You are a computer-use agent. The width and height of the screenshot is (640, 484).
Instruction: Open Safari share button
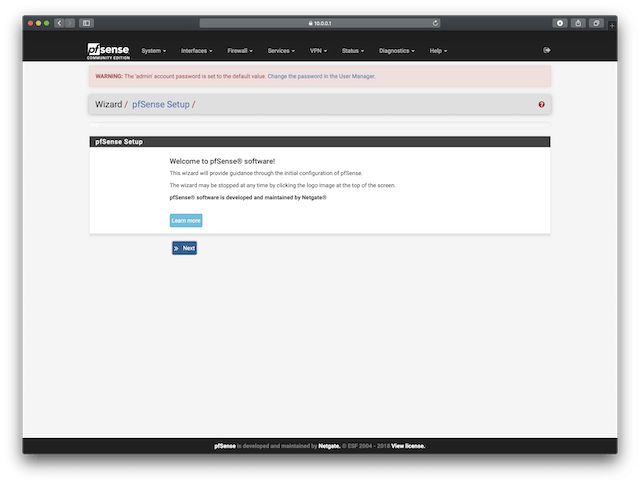point(578,23)
